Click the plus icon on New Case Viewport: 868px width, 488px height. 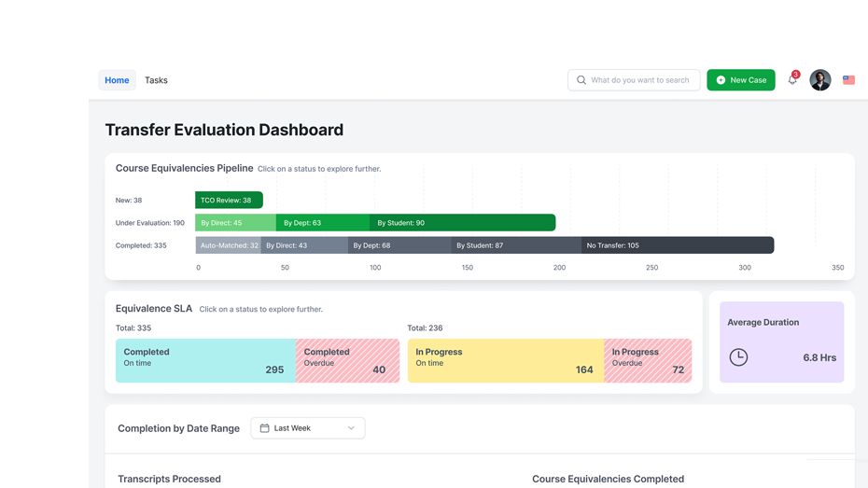tap(721, 80)
